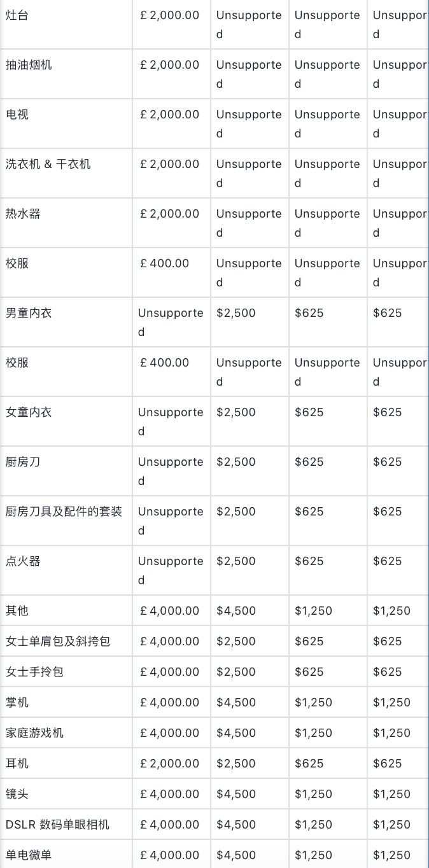This screenshot has width=429, height=868.
Task: Select the 掌机 category cell
Action: (x=17, y=703)
